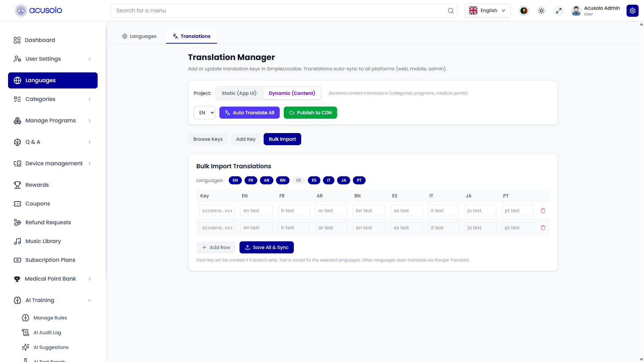Toggle the EN language chip
The height and width of the screenshot is (362, 644).
[235, 180]
